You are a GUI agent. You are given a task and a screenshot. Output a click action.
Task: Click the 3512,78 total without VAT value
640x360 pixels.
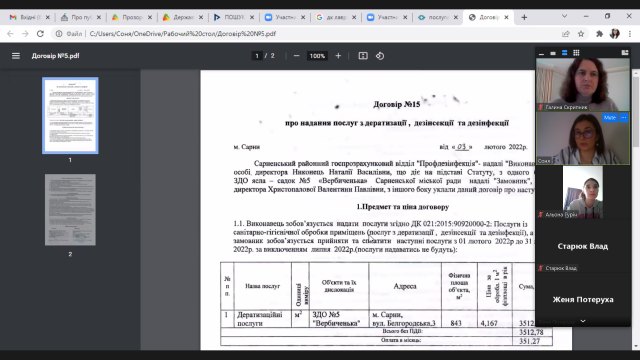pos(531,332)
